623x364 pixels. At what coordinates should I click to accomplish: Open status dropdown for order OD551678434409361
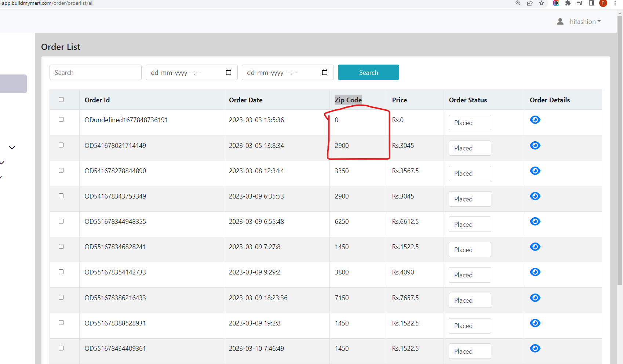tap(470, 351)
